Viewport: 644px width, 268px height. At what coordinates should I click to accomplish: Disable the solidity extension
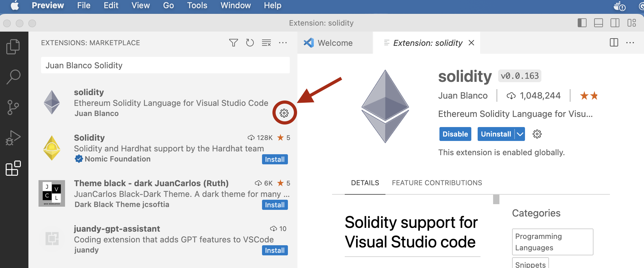tap(455, 134)
